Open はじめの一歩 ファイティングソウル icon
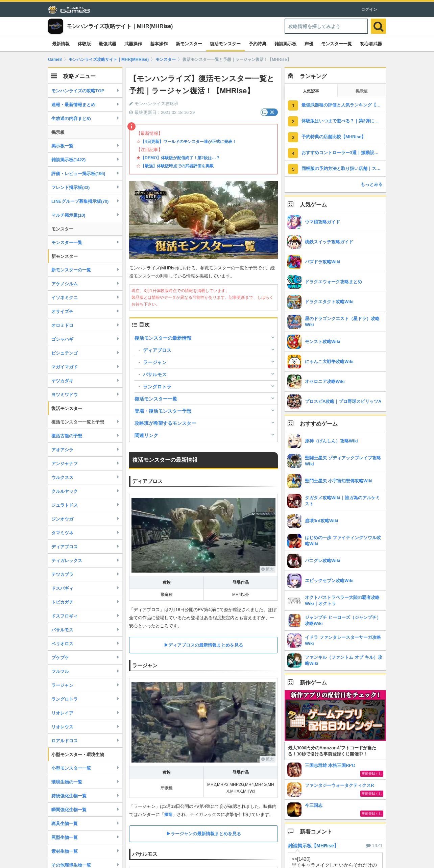Screen dimensions: 434x868 [294, 541]
